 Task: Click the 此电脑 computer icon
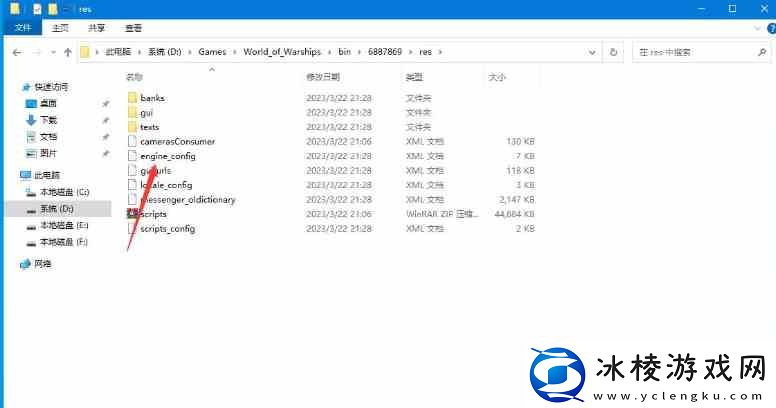25,175
